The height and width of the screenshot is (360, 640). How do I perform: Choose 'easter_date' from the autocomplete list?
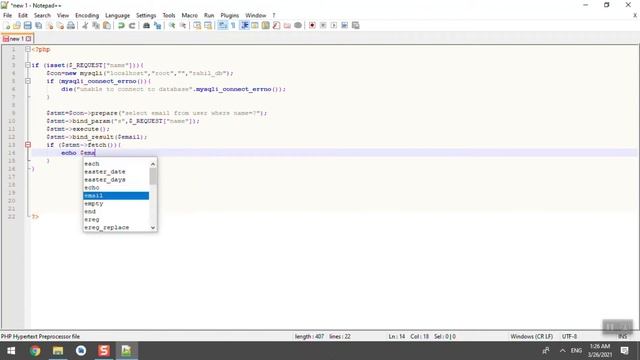click(116, 172)
